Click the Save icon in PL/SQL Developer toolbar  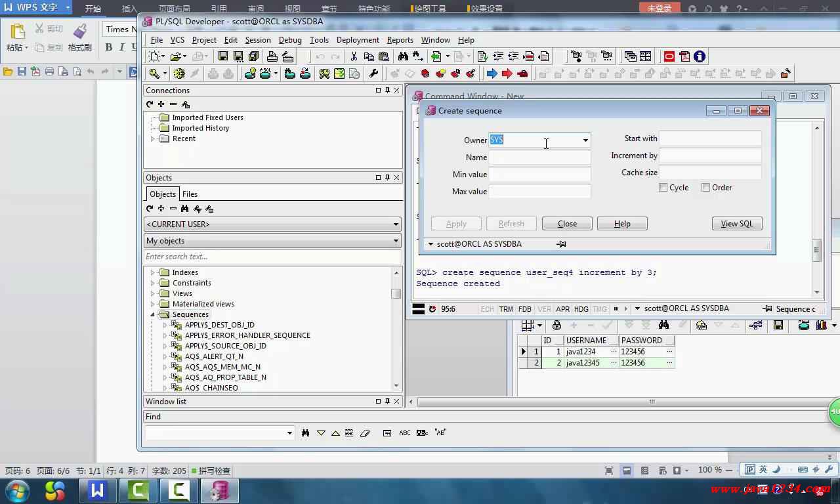223,56
